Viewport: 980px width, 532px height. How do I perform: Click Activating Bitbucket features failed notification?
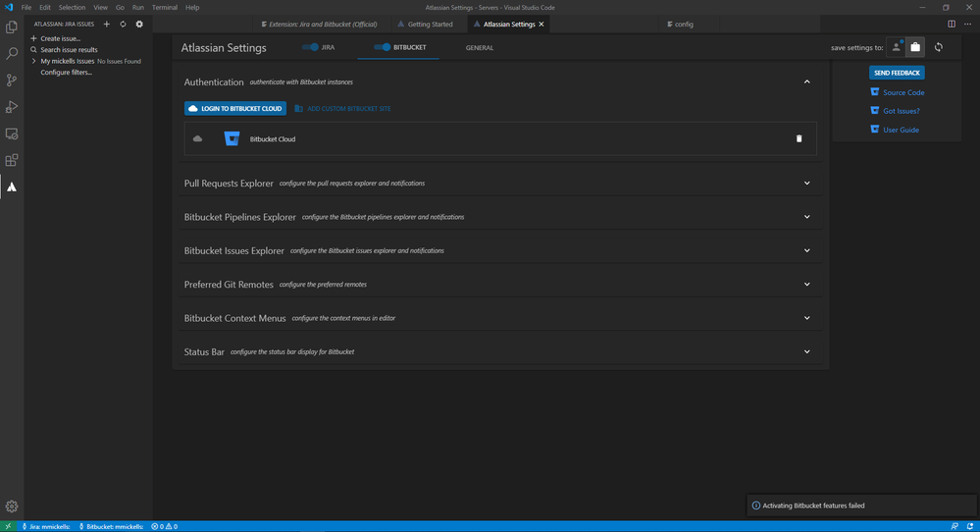click(861, 505)
